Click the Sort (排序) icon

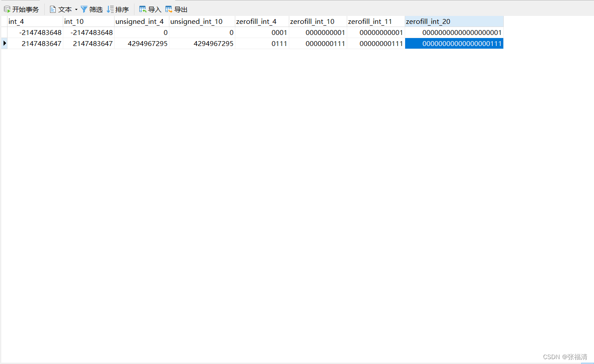coord(111,9)
